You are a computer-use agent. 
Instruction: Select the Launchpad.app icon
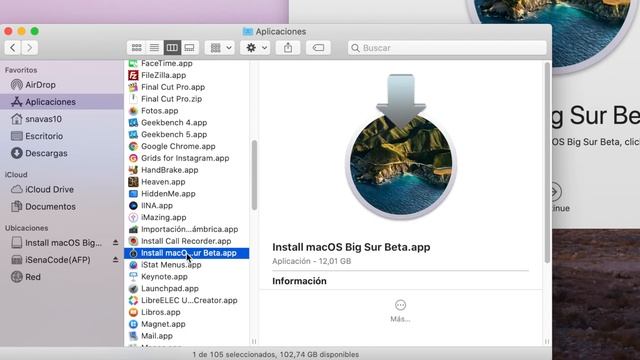coord(133,289)
